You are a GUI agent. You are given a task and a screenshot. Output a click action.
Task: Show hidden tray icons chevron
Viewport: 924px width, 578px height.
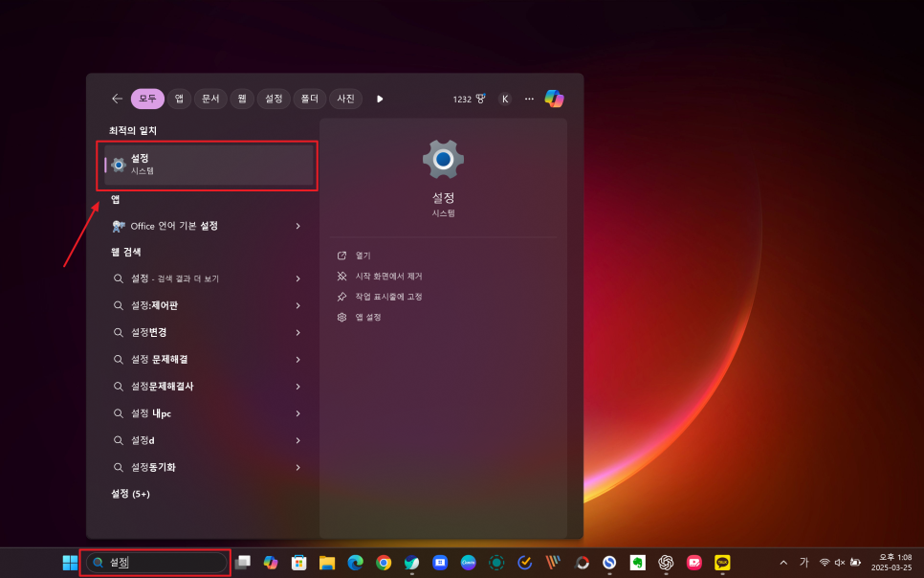[x=783, y=563]
